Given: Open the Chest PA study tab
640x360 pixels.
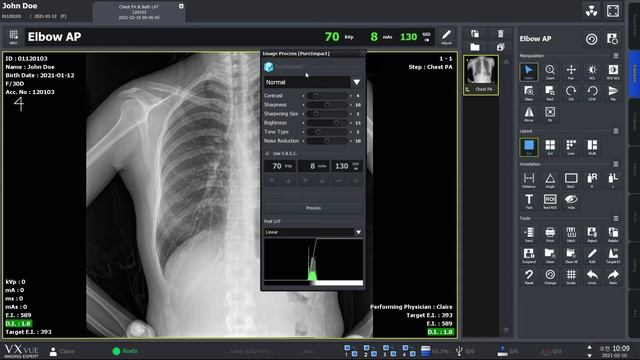Looking at the screenshot, I should pos(139,12).
